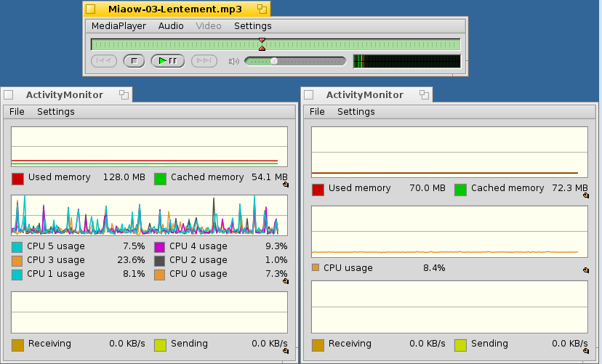Click the audio peak level meter display
Image resolution: width=602 pixels, height=364 pixels.
(x=406, y=61)
